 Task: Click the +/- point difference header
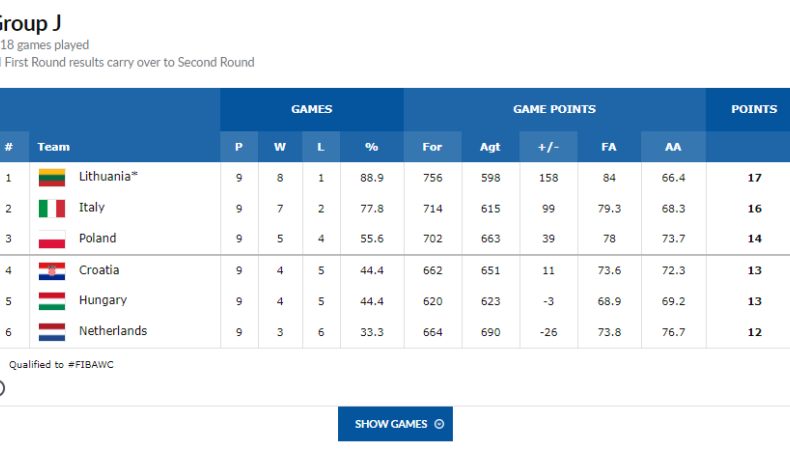pyautogui.click(x=548, y=147)
